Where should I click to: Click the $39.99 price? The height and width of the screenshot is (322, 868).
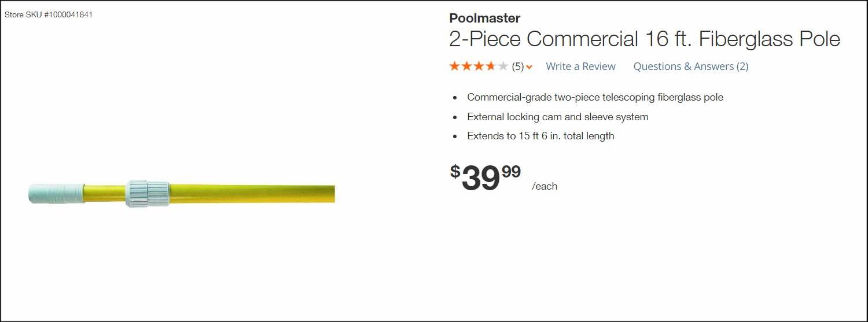485,177
